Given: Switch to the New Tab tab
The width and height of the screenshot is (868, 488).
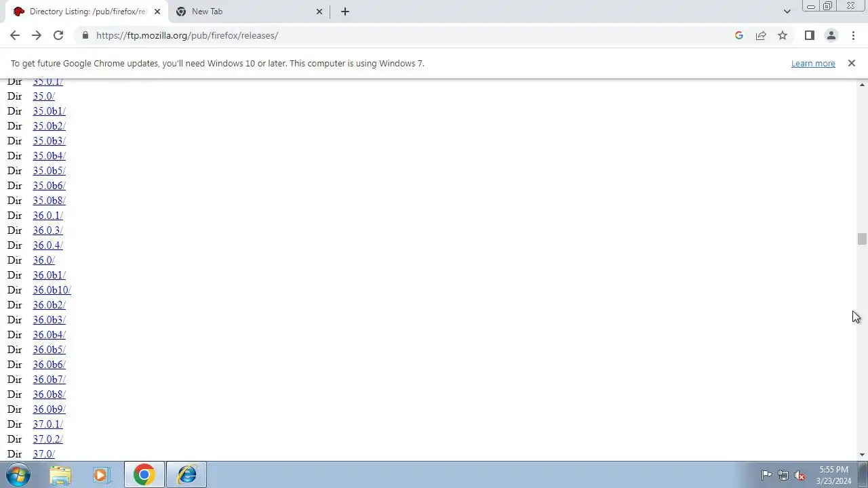Looking at the screenshot, I should coord(250,12).
